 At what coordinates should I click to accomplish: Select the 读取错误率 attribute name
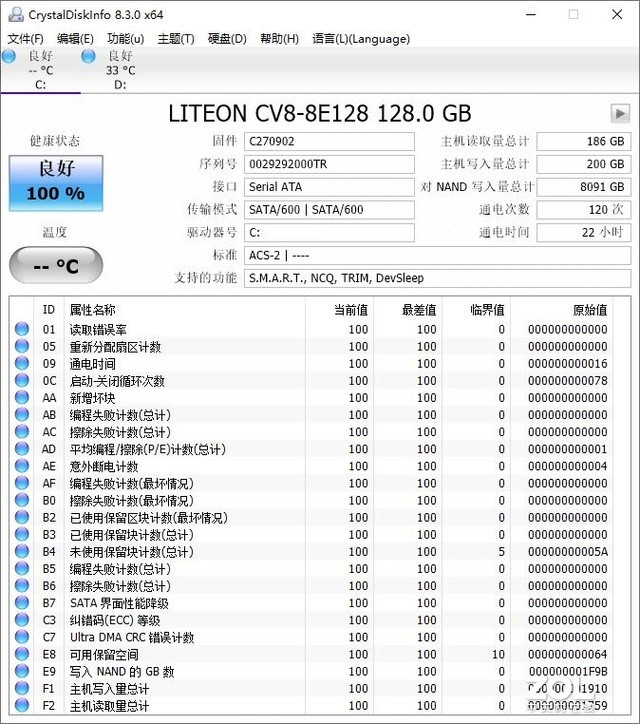[x=98, y=330]
